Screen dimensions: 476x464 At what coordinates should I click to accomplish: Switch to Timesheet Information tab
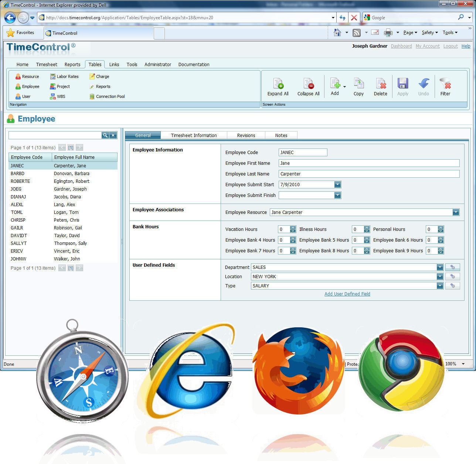pyautogui.click(x=194, y=135)
